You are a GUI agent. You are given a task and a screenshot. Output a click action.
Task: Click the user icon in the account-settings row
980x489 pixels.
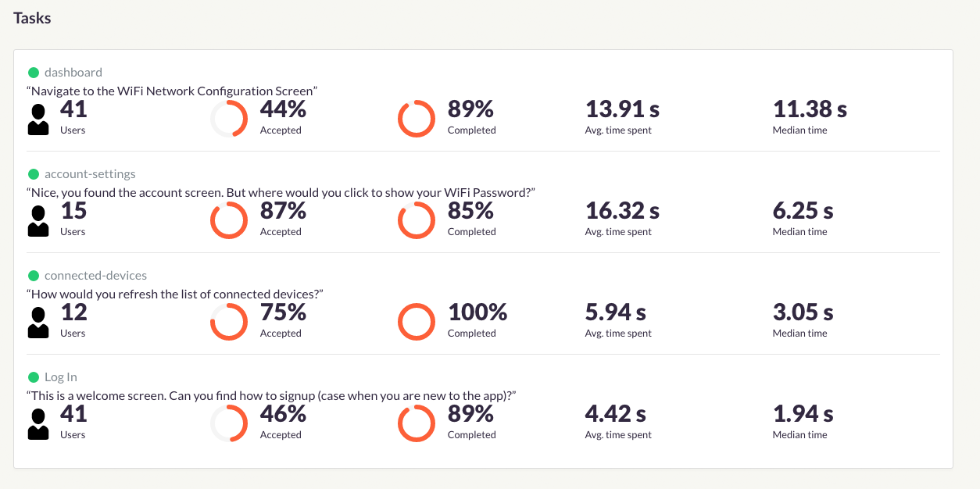pos(38,221)
